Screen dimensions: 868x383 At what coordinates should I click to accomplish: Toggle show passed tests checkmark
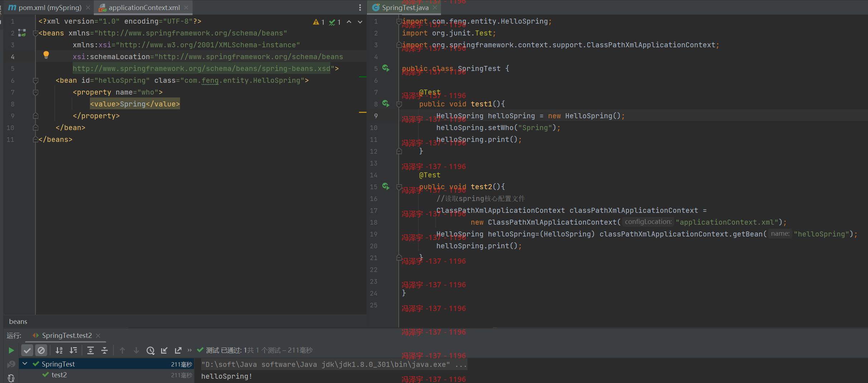tap(27, 350)
